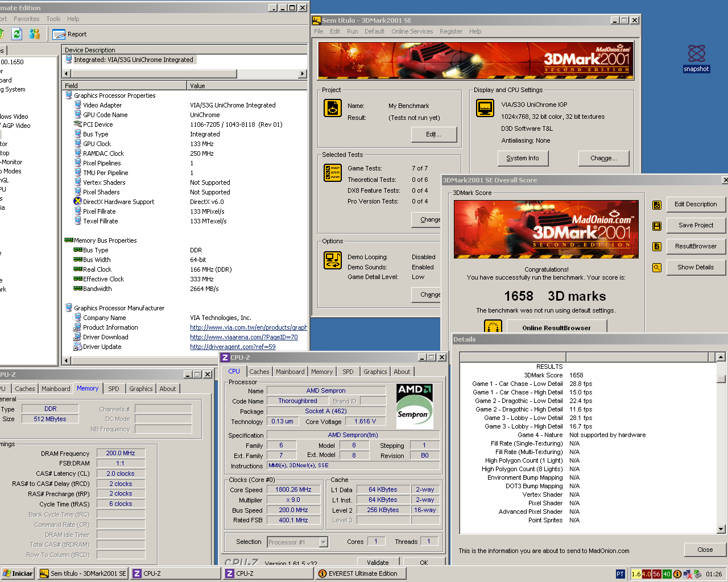Viewport: 728px width, 582px height.
Task: Select the Memory tab in back CPU-Z window
Action: coord(88,388)
